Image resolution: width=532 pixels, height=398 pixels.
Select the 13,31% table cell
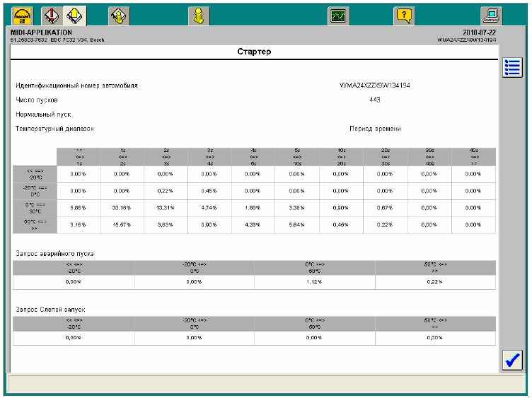pos(166,208)
